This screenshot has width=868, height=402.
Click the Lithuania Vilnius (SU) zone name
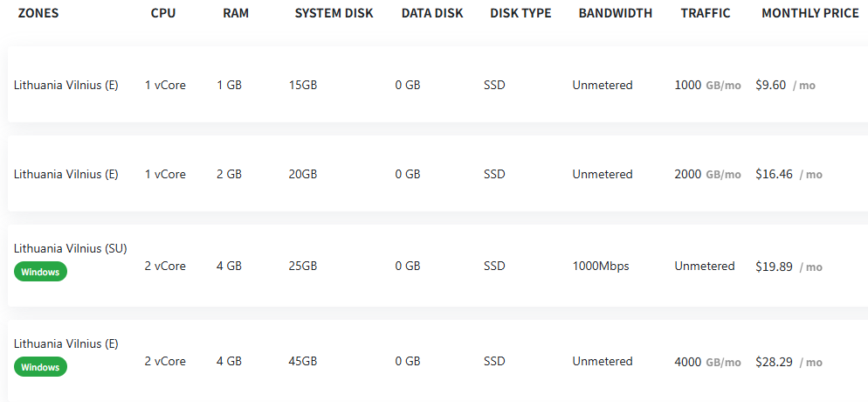(x=70, y=248)
